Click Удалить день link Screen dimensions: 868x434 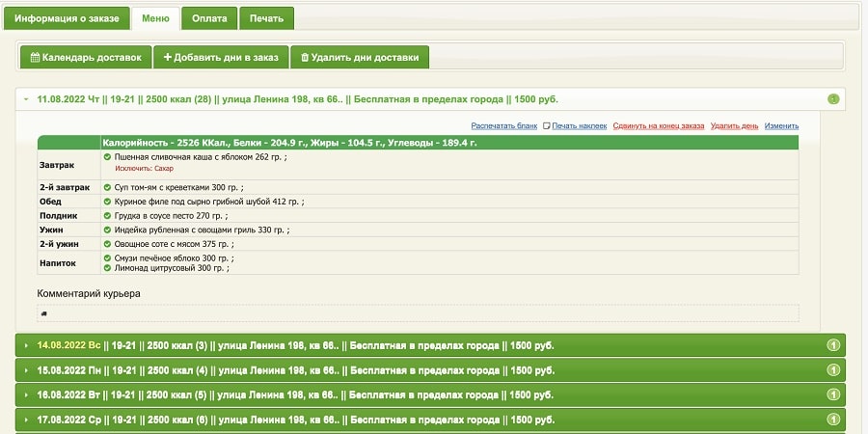[x=735, y=126]
